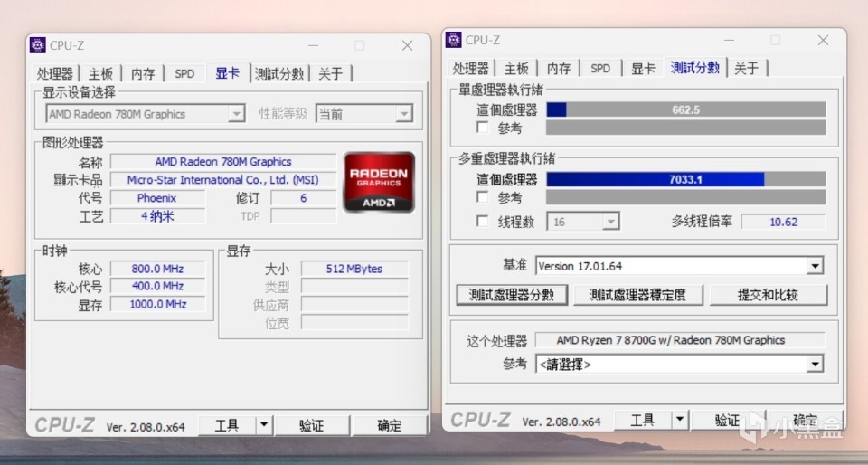The width and height of the screenshot is (868, 465).
Task: Click CPU-Z app icon in right window title bar
Action: [453, 40]
